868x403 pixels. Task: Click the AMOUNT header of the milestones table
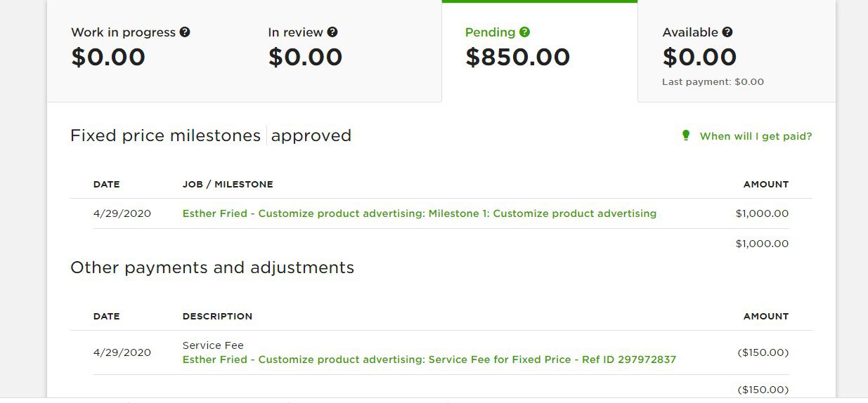[x=766, y=184]
